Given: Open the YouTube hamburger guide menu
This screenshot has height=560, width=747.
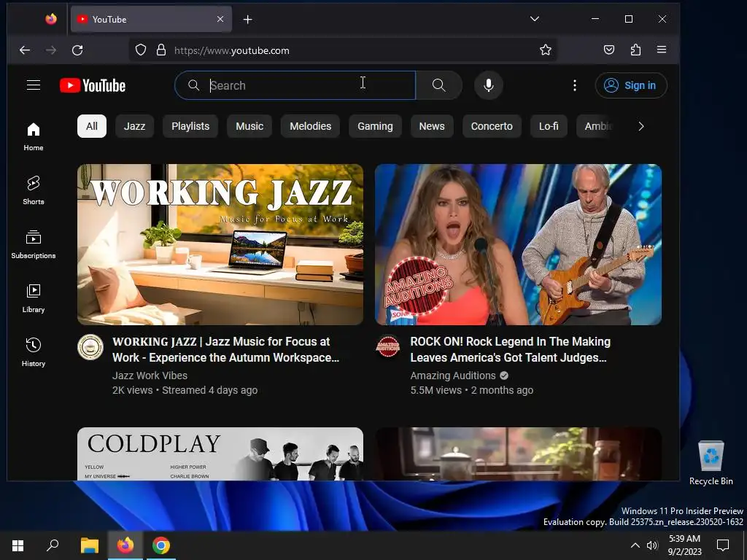Looking at the screenshot, I should coord(34,85).
